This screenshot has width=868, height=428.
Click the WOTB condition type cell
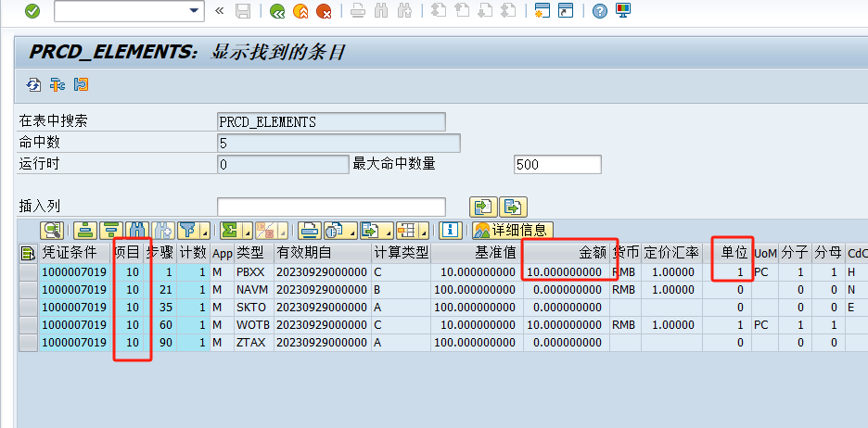[x=253, y=325]
